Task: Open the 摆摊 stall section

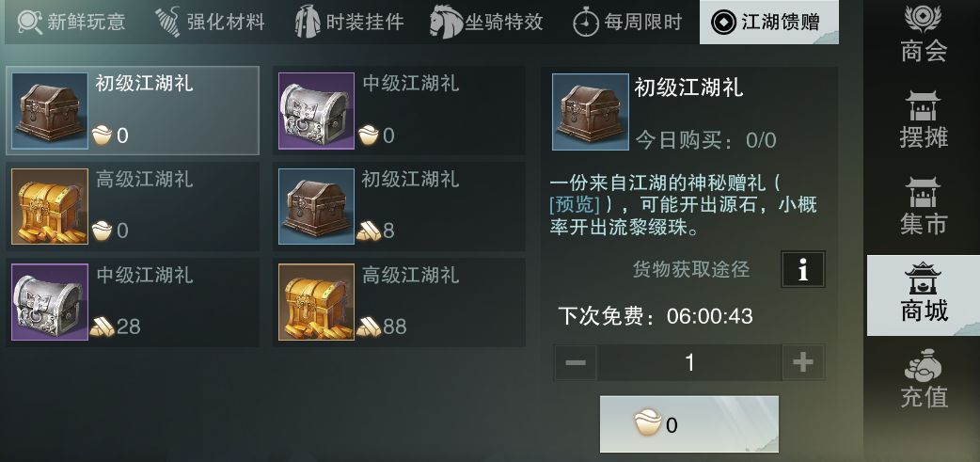Action: coord(924,120)
